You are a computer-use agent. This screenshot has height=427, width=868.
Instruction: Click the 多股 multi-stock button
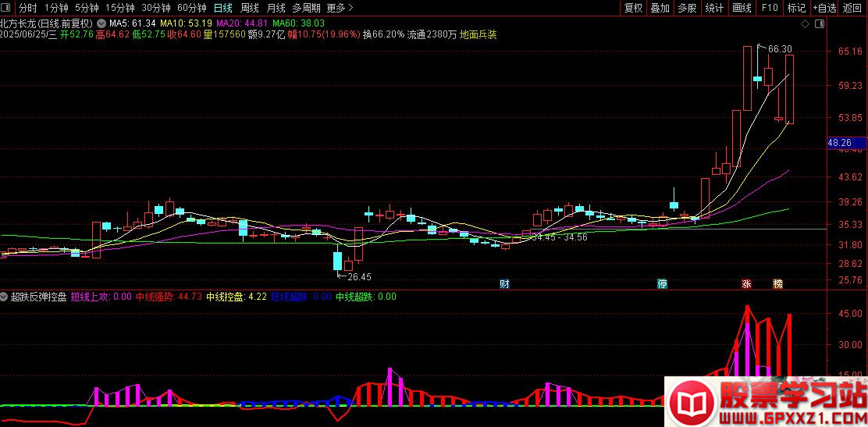coord(688,8)
